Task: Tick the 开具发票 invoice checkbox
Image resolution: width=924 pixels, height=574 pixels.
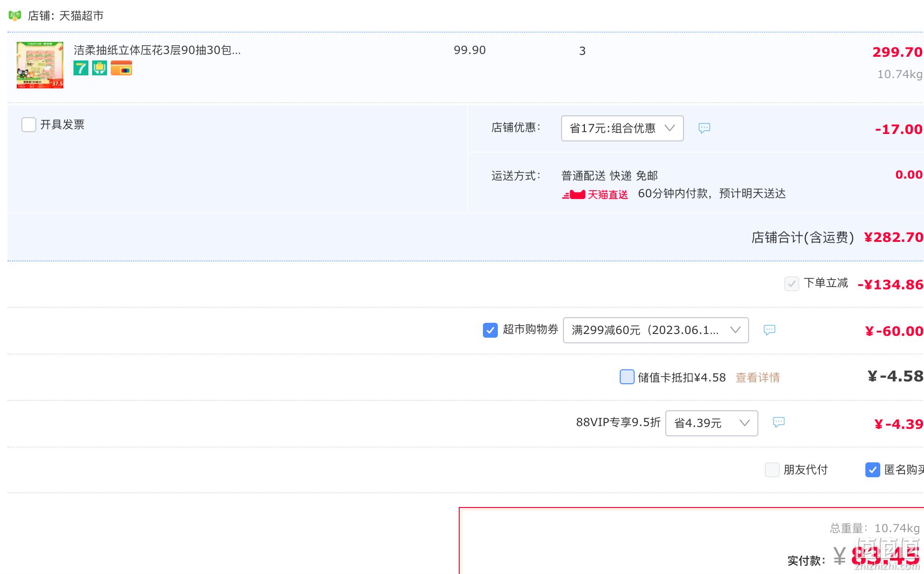Action: click(x=29, y=125)
